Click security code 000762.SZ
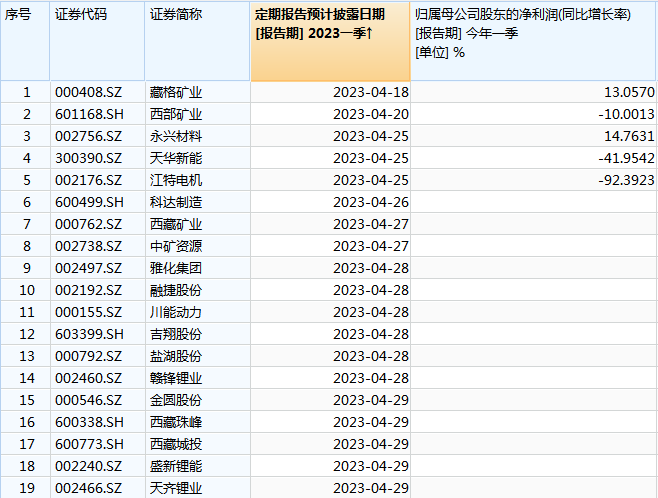 pos(89,224)
